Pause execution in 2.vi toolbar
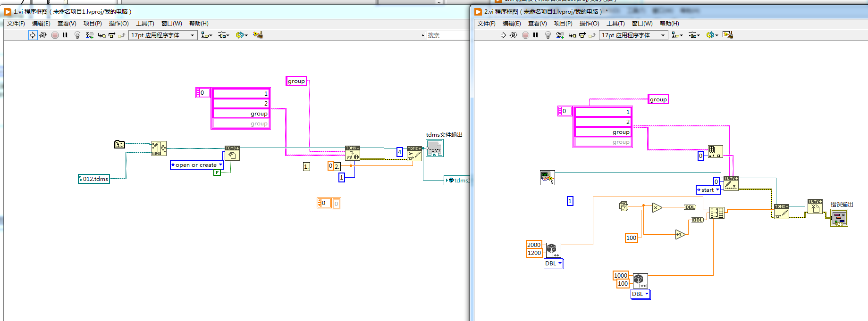The width and height of the screenshot is (868, 321). [x=536, y=35]
